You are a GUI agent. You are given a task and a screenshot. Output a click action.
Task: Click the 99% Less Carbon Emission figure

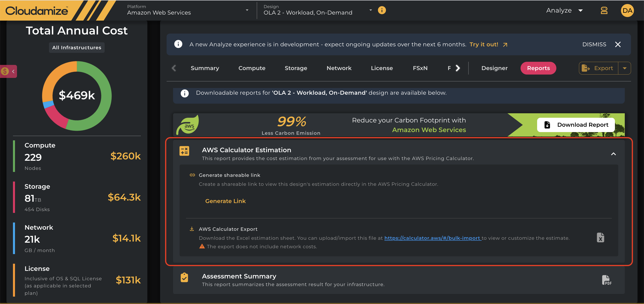pos(292,122)
